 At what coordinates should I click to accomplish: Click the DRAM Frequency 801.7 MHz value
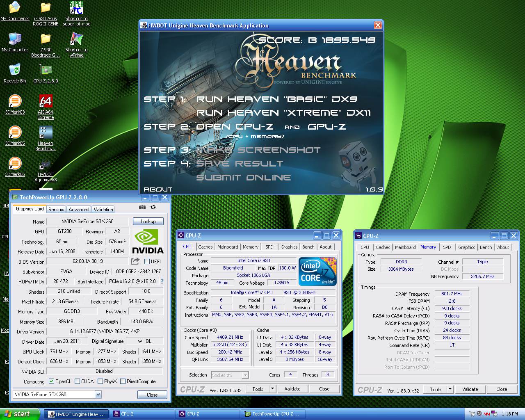point(452,294)
